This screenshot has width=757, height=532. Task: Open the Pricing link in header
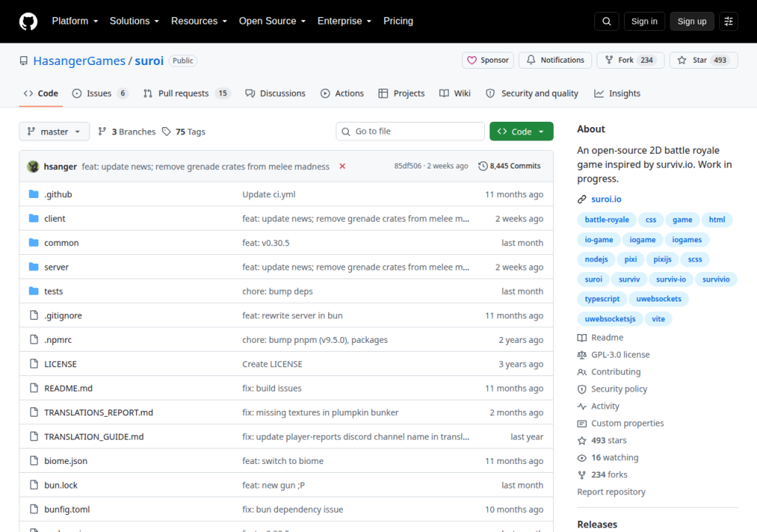(x=398, y=21)
